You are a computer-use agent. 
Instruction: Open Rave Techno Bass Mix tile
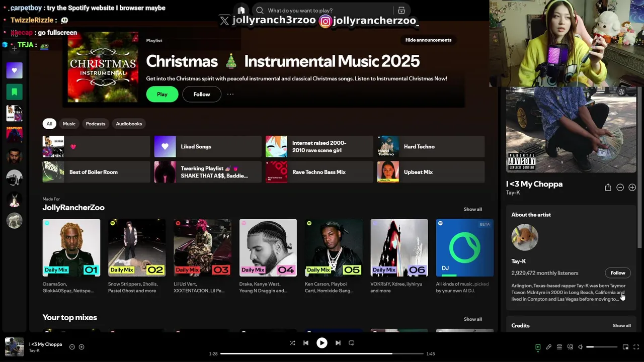[x=319, y=172]
